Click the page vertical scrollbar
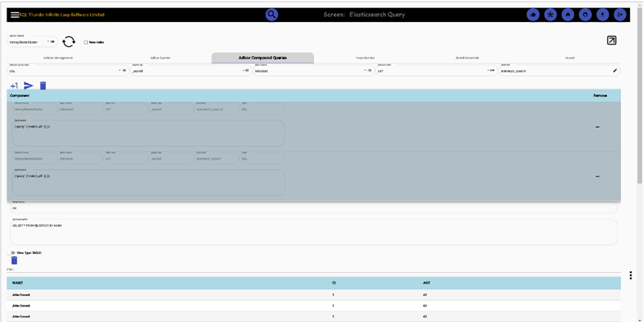 (640, 95)
